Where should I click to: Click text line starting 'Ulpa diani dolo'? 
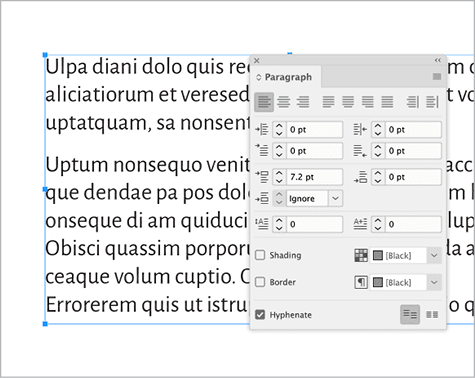148,67
